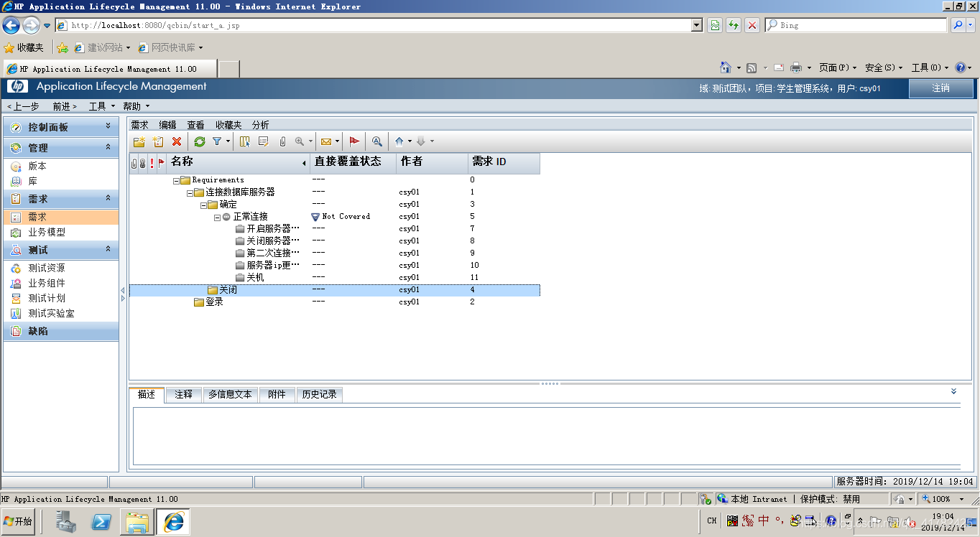Click the PowerShell taskbar icon
Screen dimensions: 980x537
coord(101,522)
